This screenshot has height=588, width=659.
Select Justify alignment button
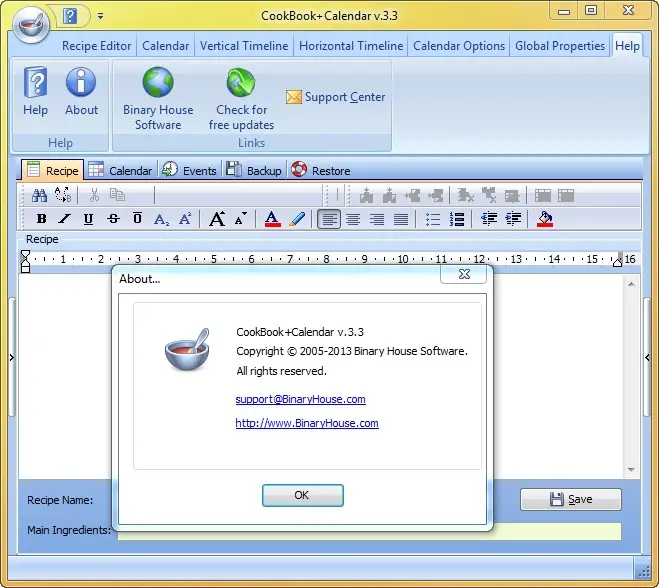click(x=401, y=219)
